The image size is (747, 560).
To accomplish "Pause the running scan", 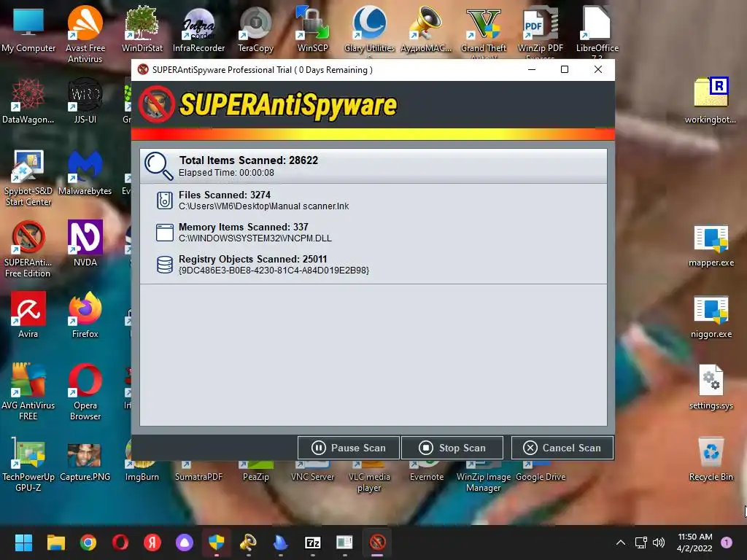I will 348,448.
